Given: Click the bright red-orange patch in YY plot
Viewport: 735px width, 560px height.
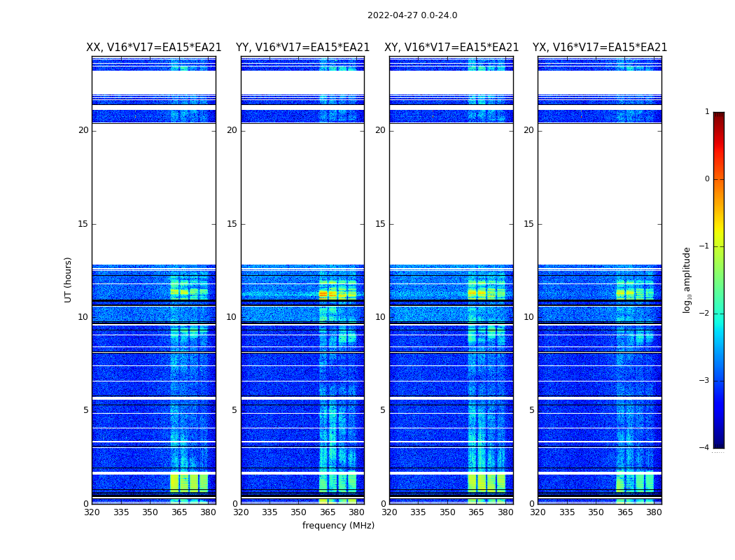Looking at the screenshot, I should (x=323, y=294).
